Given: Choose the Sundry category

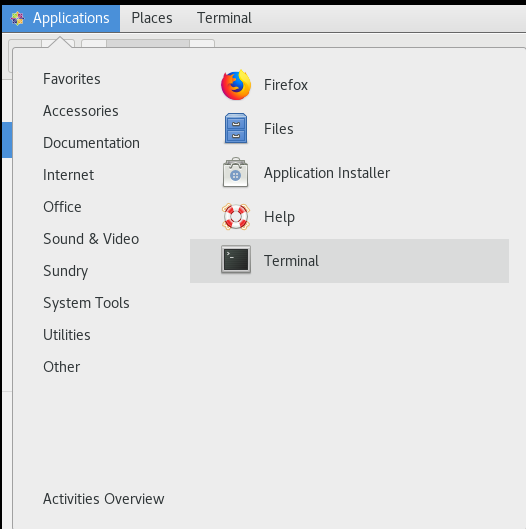Looking at the screenshot, I should 65,271.
